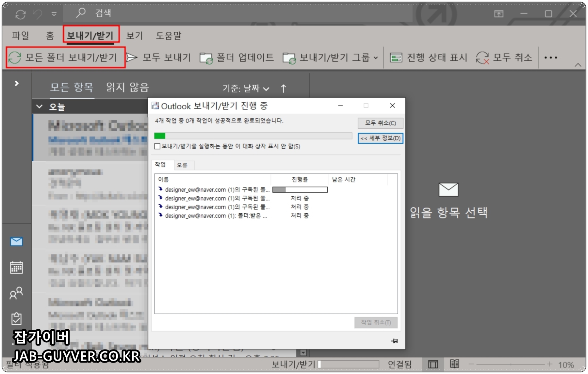Click the 진행률 column header
The image size is (588, 374).
coord(300,179)
